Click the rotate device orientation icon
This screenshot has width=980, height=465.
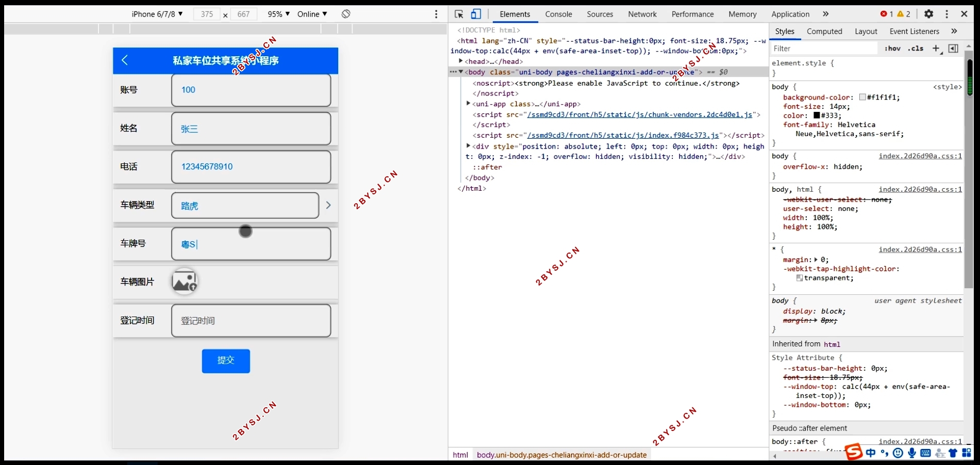[346, 14]
